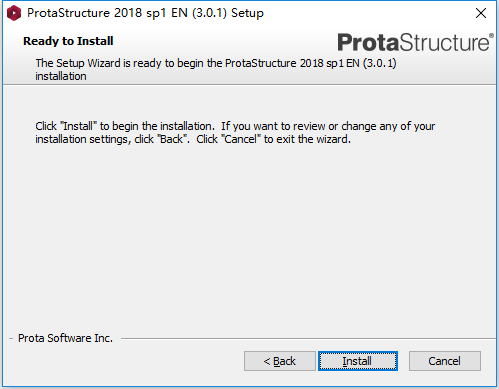The height and width of the screenshot is (389, 499).
Task: Go to previous step via Back button
Action: 280,361
